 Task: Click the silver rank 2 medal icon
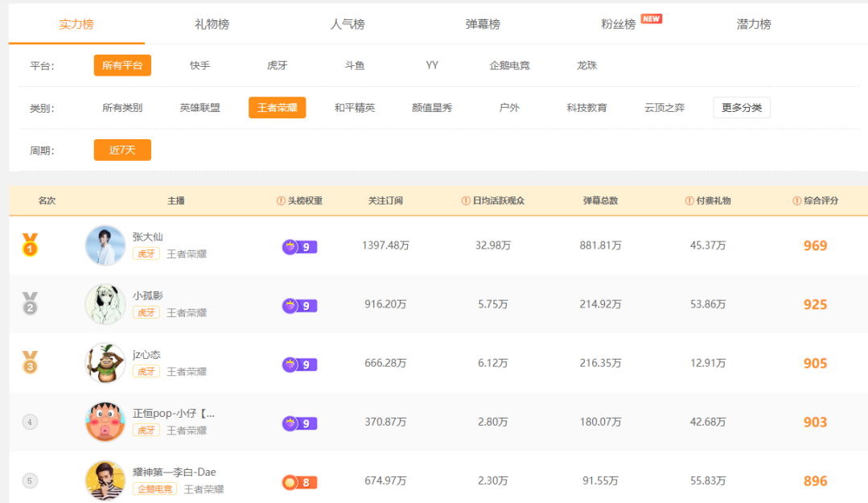30,303
